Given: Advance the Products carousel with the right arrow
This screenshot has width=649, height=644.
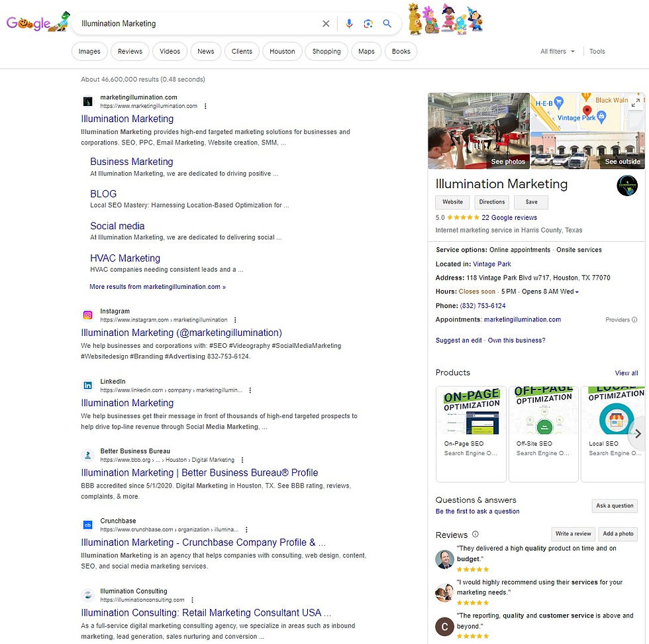Looking at the screenshot, I should point(638,433).
